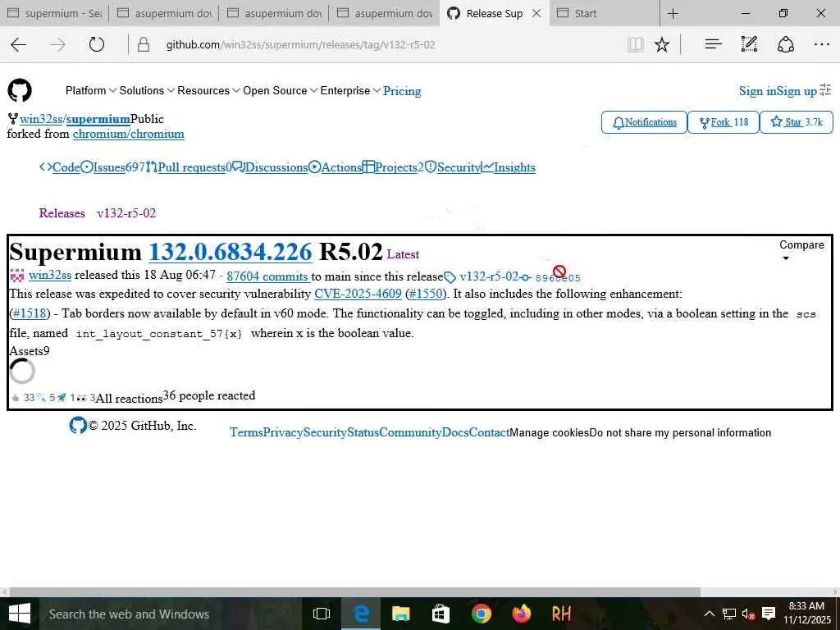Launch Firefox from taskbar
Image resolution: width=840 pixels, height=630 pixels.
[521, 614]
